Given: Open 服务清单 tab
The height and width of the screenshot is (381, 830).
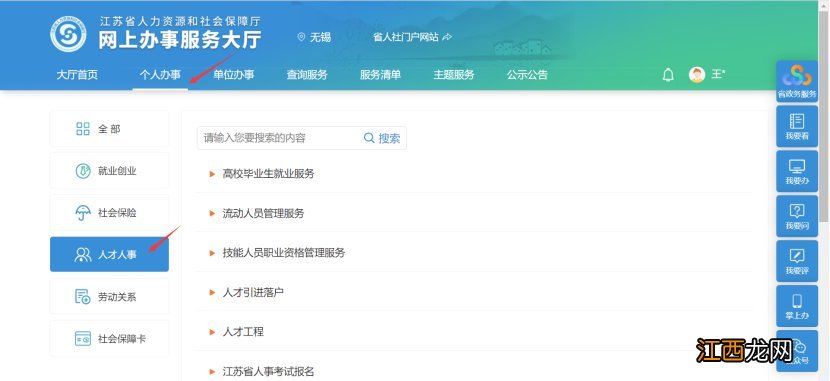Looking at the screenshot, I should pos(380,75).
